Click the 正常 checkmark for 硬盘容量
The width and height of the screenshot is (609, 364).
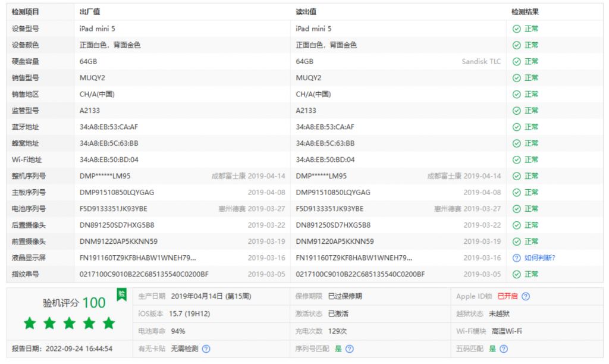click(x=516, y=61)
